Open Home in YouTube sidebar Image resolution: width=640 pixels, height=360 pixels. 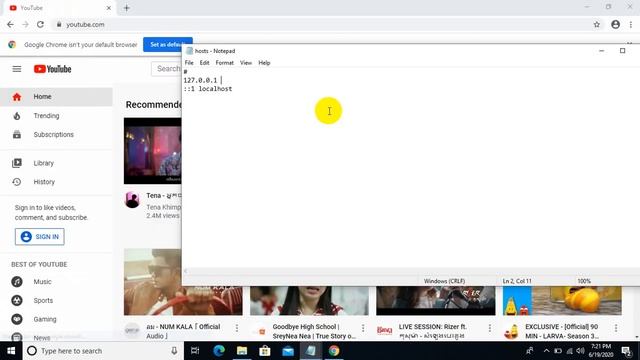tap(56, 97)
